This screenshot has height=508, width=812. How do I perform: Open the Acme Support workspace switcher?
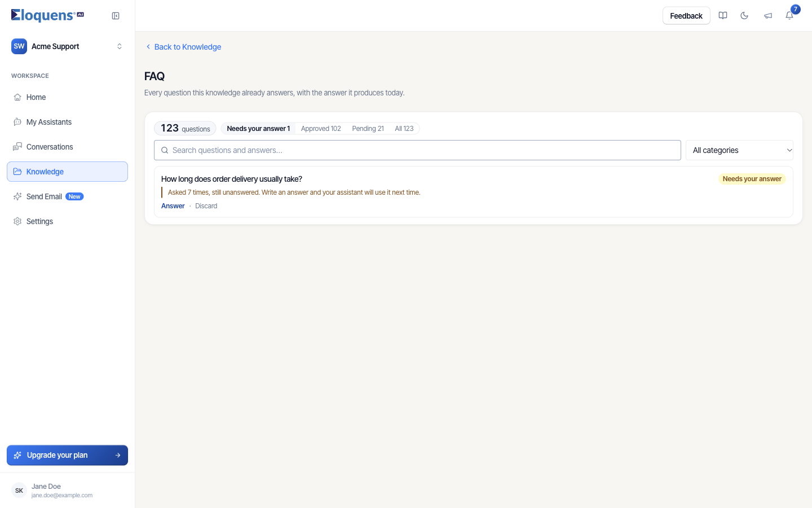pyautogui.click(x=67, y=46)
